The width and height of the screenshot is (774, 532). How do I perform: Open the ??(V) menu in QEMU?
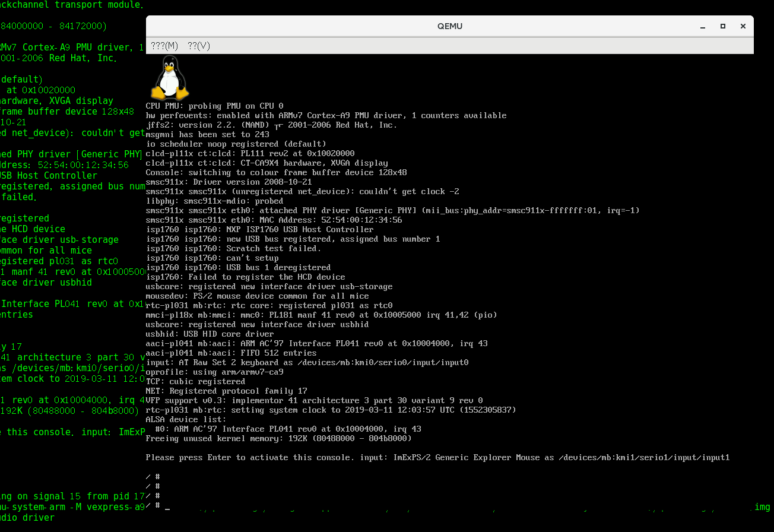click(x=199, y=46)
